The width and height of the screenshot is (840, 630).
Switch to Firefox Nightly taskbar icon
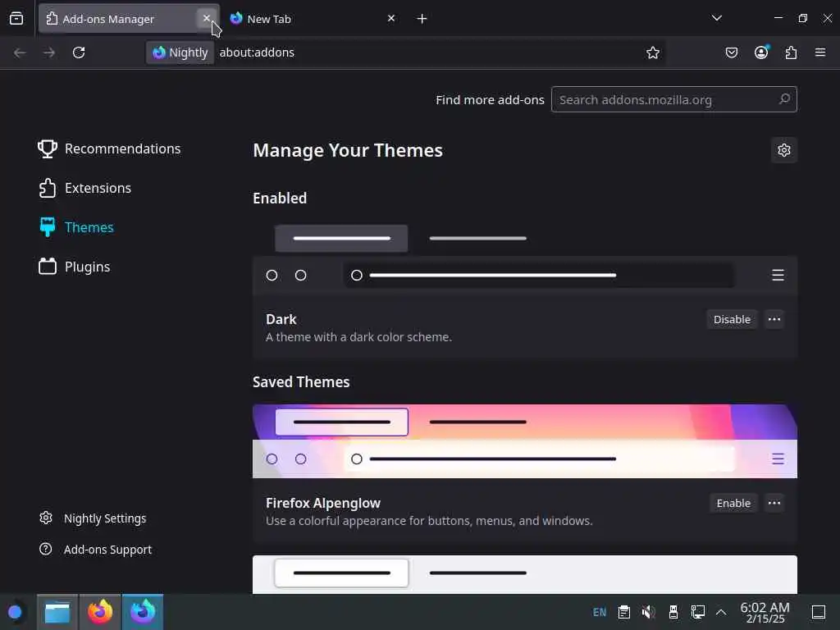143,612
